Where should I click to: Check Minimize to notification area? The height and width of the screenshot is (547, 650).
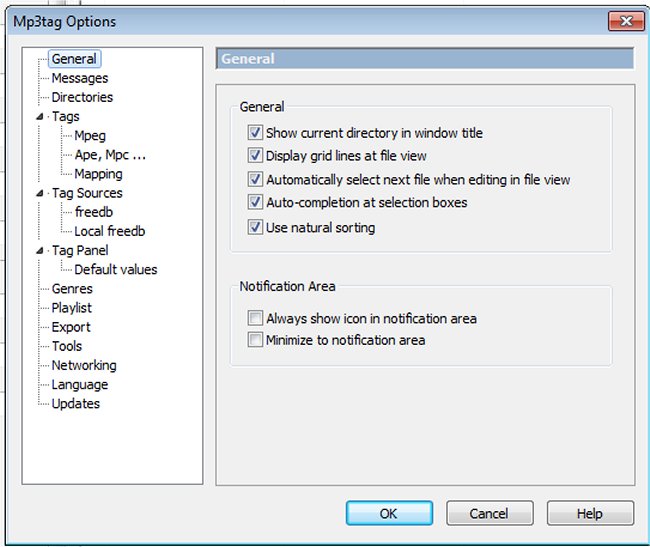[254, 341]
